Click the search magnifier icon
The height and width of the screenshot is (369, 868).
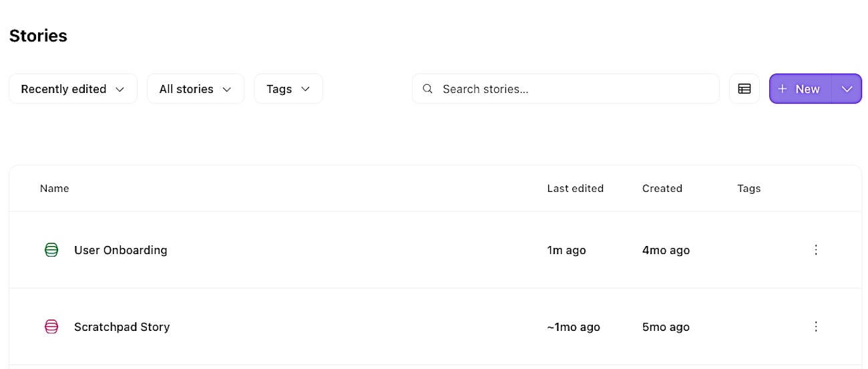(x=428, y=89)
